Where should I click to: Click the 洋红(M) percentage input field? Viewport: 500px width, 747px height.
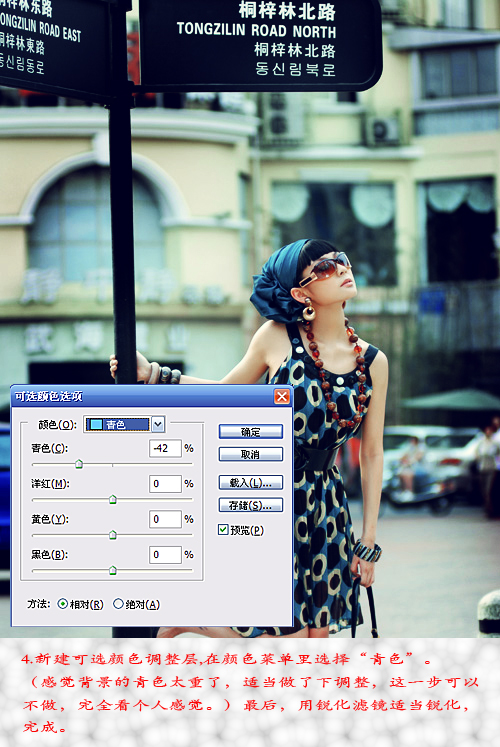pyautogui.click(x=165, y=484)
